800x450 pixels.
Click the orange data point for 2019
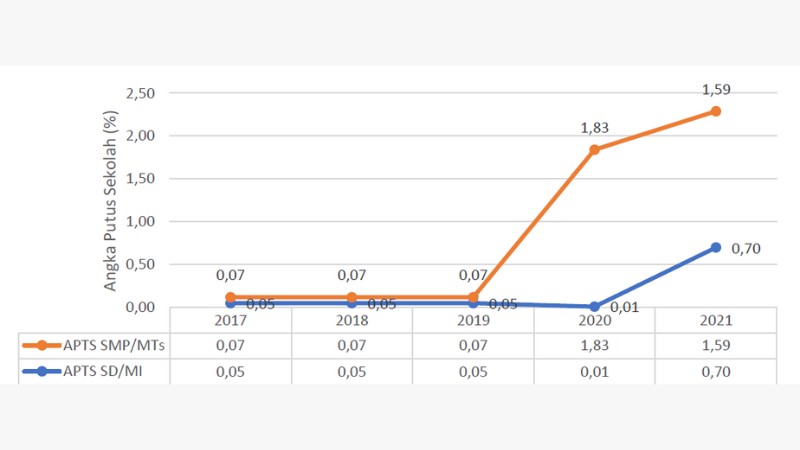(x=473, y=297)
